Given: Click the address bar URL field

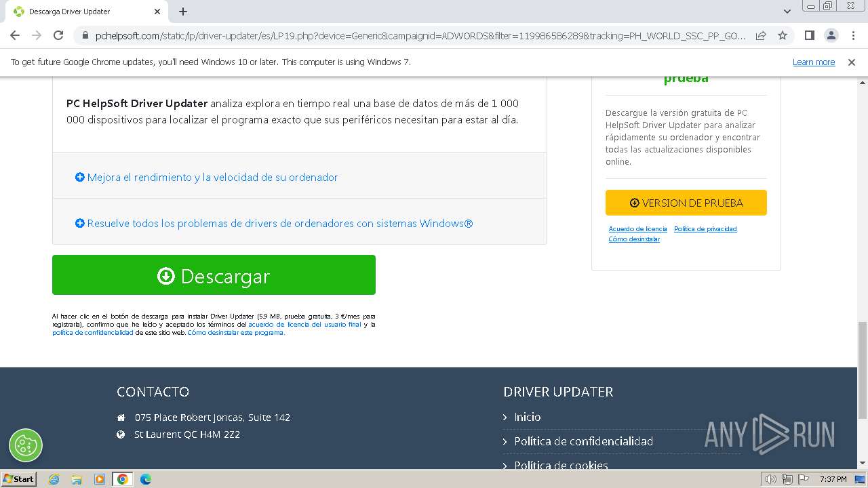Looking at the screenshot, I should tap(420, 35).
